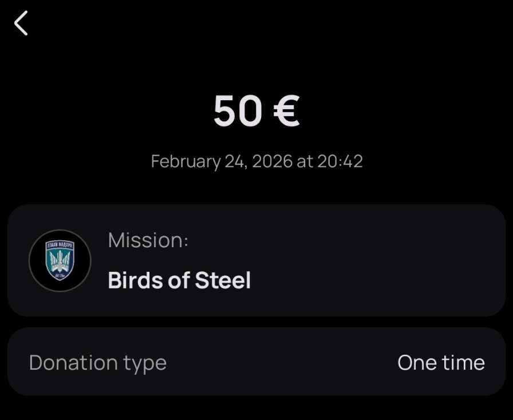513x420 pixels.
Task: Go back using the left arrow
Action: point(21,24)
